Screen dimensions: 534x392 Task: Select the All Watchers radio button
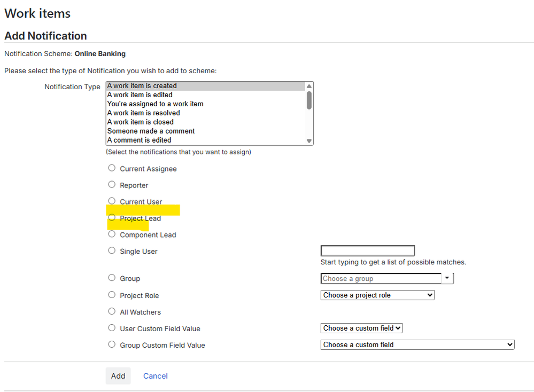(x=112, y=311)
